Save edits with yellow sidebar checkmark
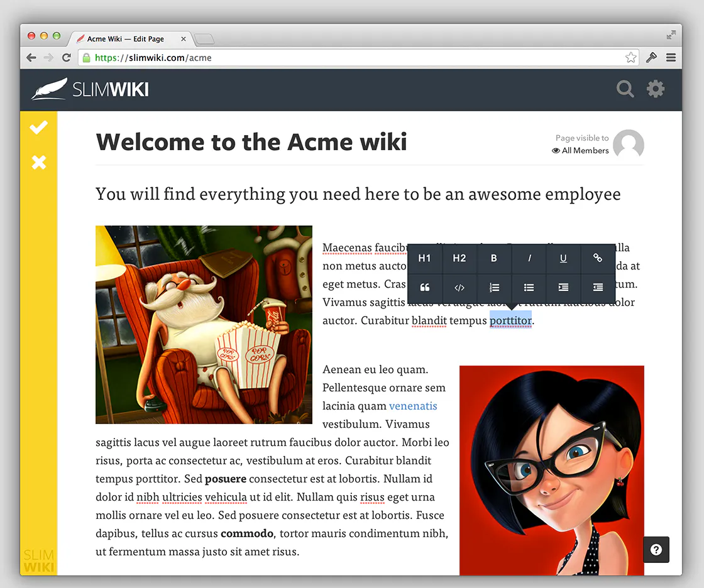Image resolution: width=704 pixels, height=588 pixels. (38, 128)
